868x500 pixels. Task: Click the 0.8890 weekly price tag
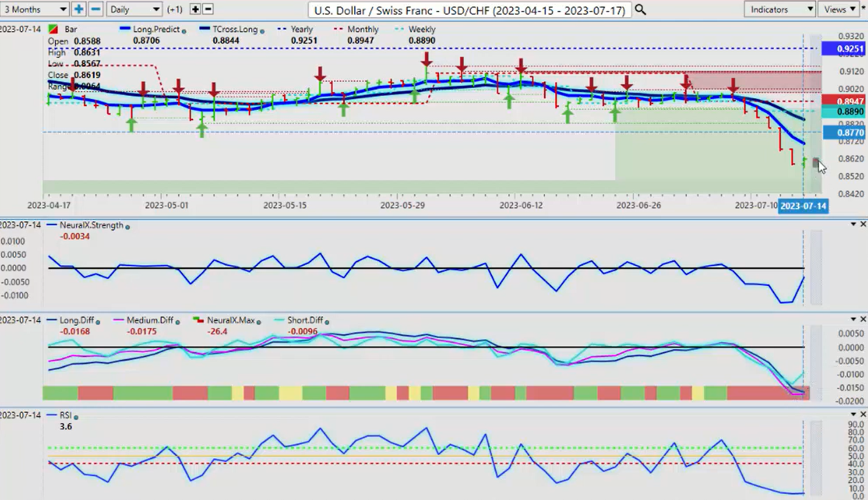(843, 112)
